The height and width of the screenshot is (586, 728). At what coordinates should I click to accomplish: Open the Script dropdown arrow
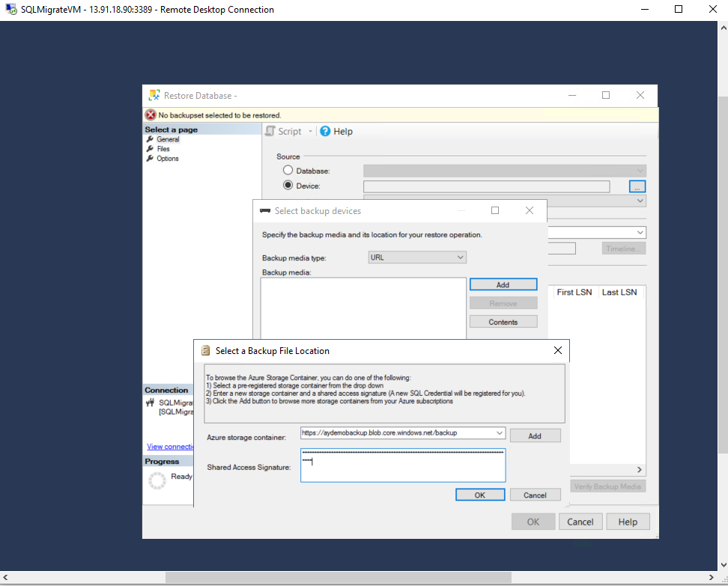pyautogui.click(x=311, y=131)
